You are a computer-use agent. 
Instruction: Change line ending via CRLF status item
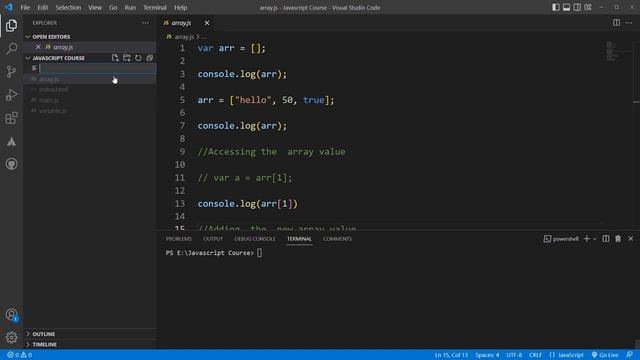coord(535,355)
